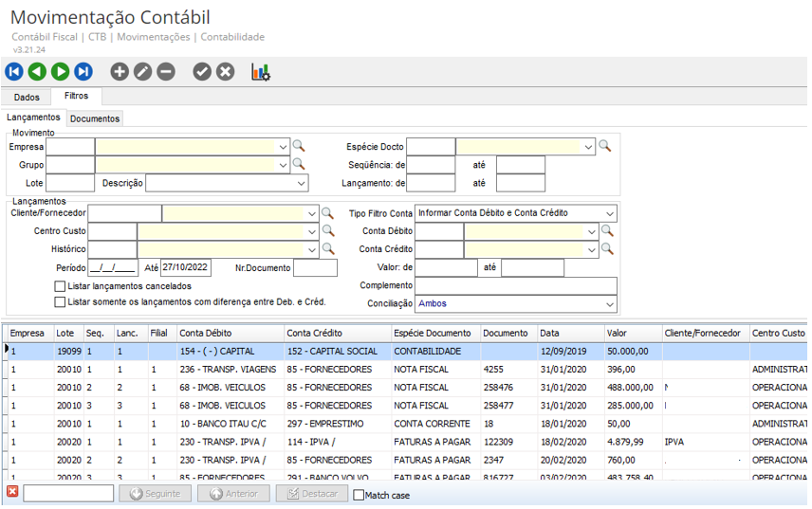Click the previous record arrow icon
This screenshot has height=509, width=812.
[x=37, y=72]
